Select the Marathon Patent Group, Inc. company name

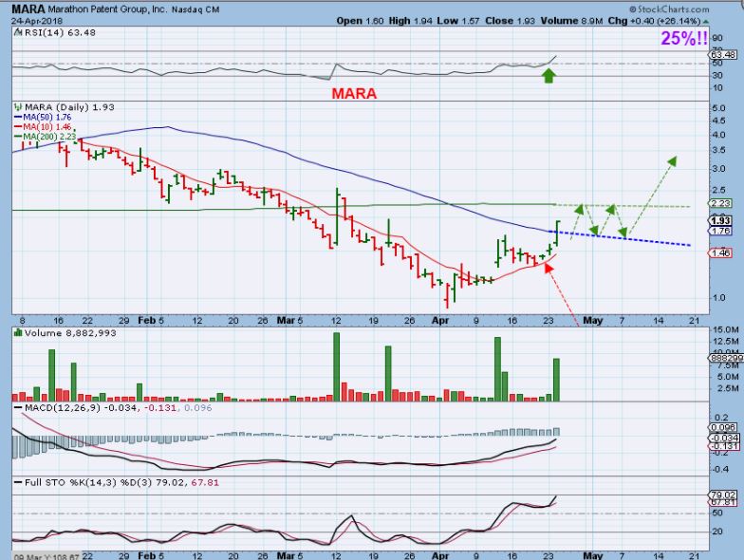pos(106,9)
